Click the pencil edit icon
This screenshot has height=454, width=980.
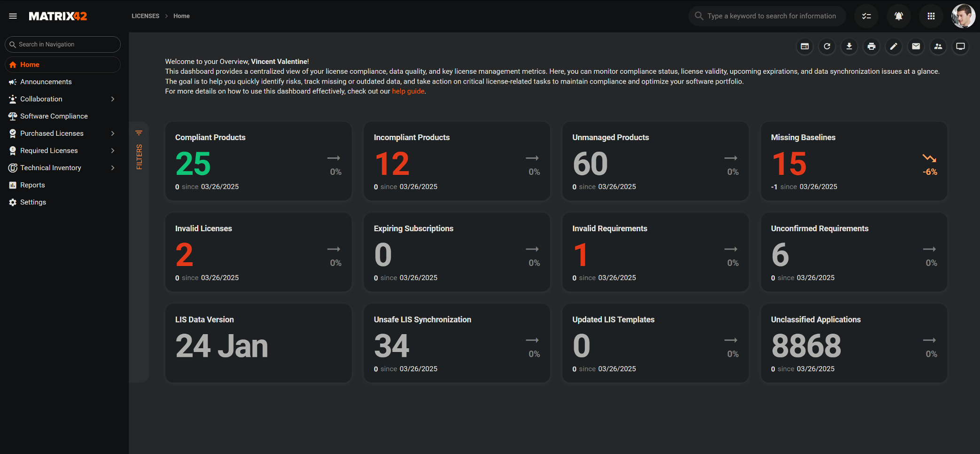click(894, 47)
